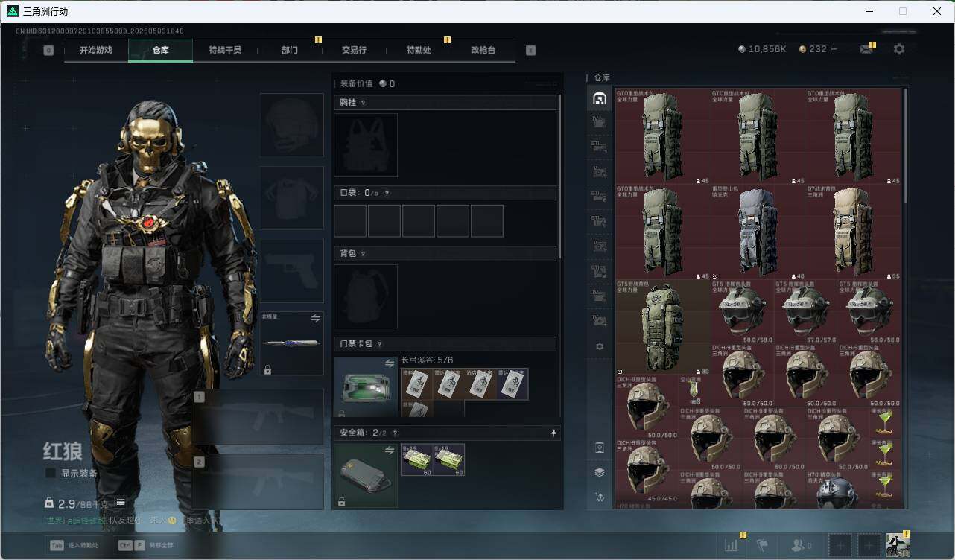This screenshot has width=955, height=560.
Task: Open the 部门 tab
Action: (290, 51)
